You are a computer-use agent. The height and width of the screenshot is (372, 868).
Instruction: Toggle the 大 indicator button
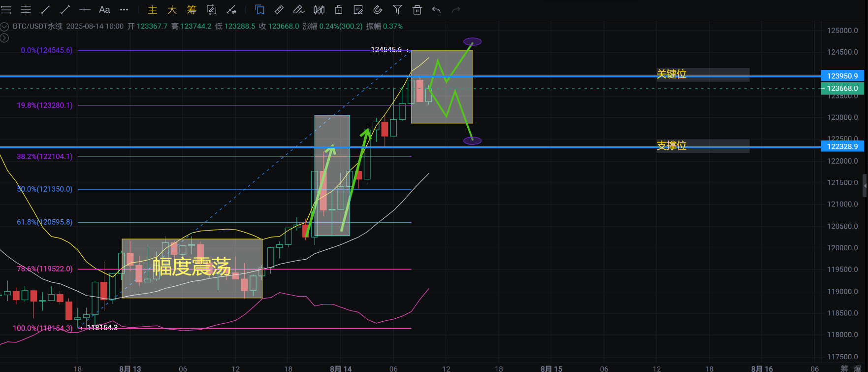[x=172, y=9]
